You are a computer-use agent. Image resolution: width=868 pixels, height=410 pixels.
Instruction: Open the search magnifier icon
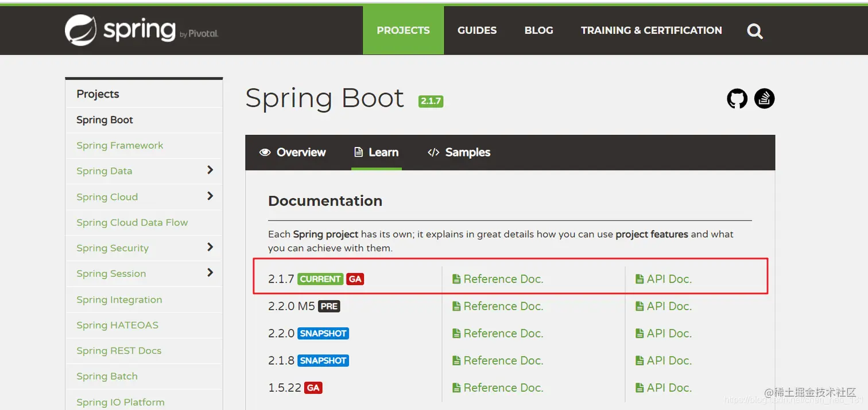pyautogui.click(x=755, y=31)
